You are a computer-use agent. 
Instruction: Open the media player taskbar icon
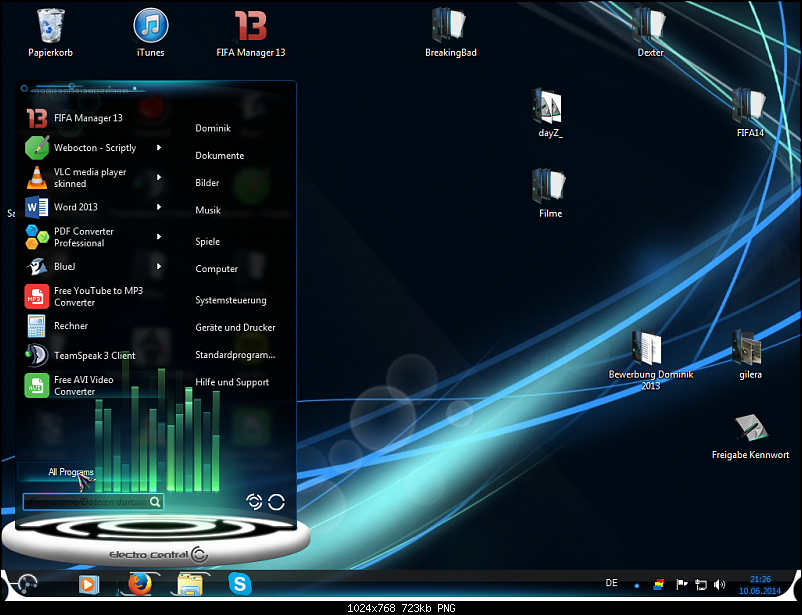pyautogui.click(x=88, y=584)
